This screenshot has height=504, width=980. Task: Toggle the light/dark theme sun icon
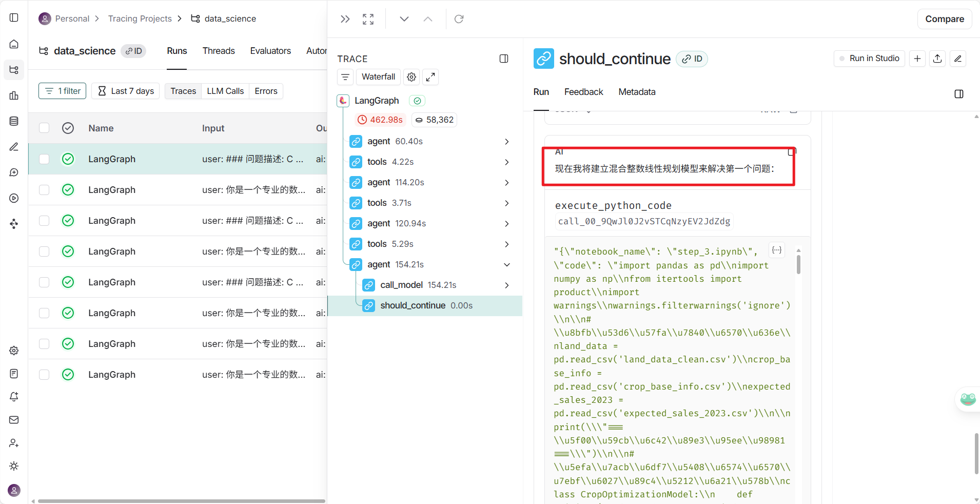point(14,466)
